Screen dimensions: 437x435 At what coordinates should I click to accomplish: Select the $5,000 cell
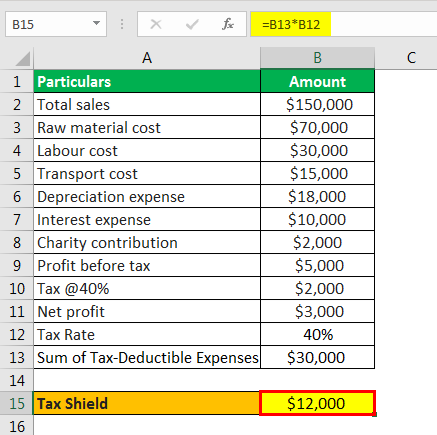[x=317, y=266]
